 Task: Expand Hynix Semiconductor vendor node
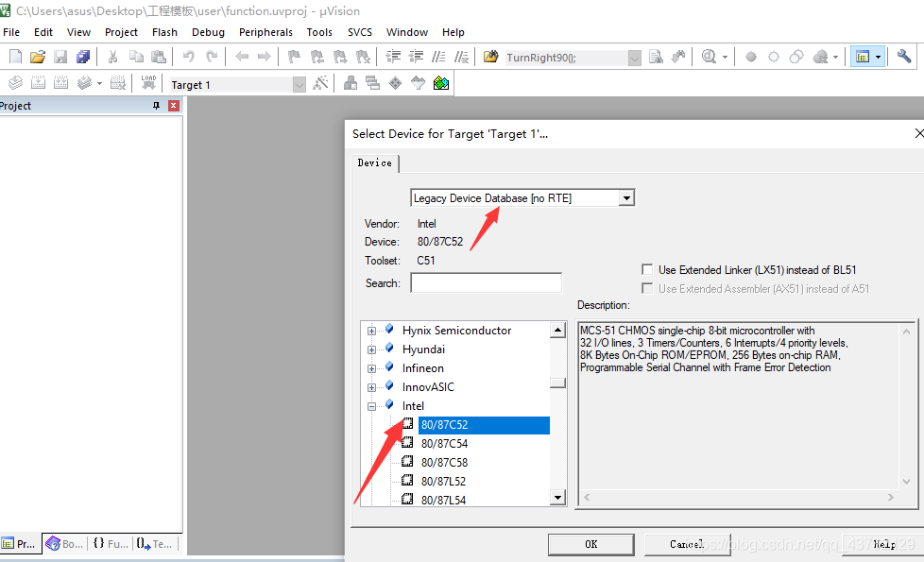(x=371, y=332)
